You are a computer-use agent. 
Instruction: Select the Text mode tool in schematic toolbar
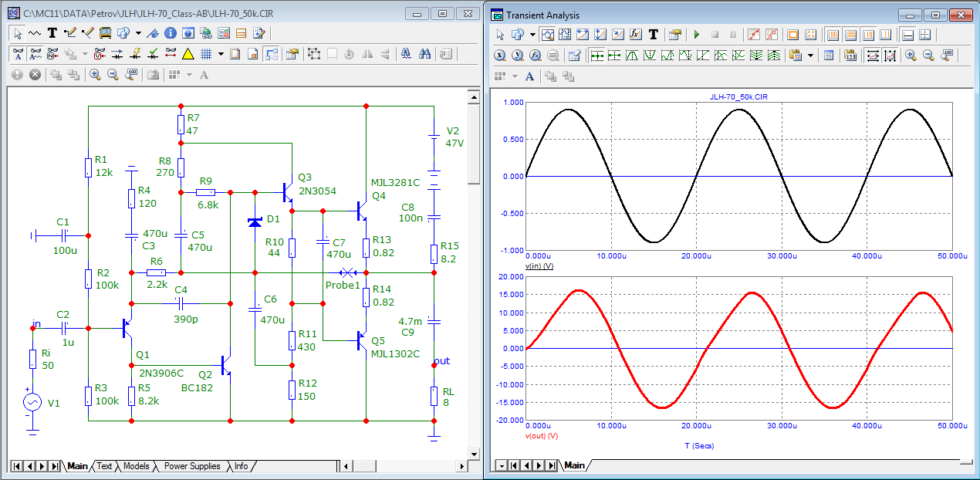pos(52,33)
